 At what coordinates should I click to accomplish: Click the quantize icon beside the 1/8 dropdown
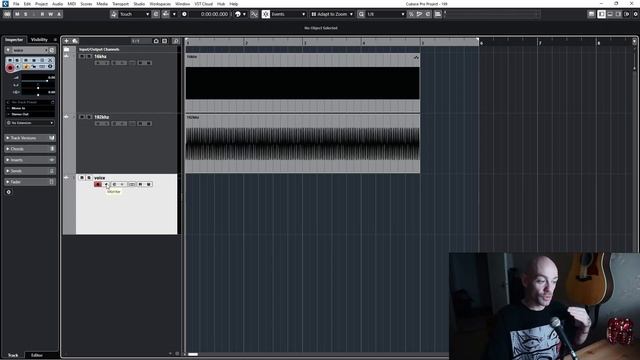pos(361,14)
